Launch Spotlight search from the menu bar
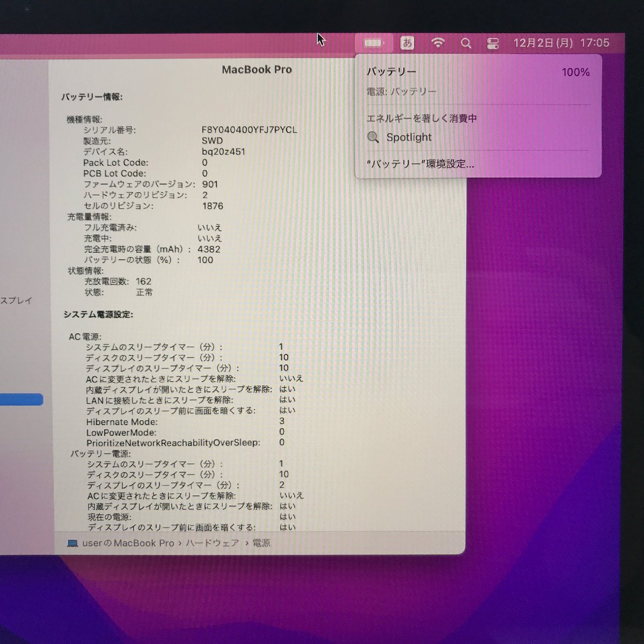Screen dimensions: 644x644 pyautogui.click(x=466, y=43)
